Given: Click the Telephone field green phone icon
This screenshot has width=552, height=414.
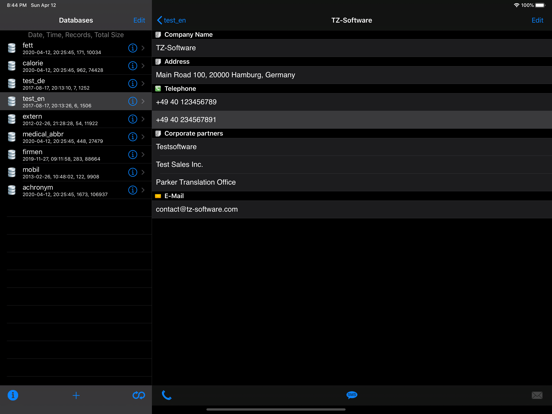Looking at the screenshot, I should click(158, 89).
